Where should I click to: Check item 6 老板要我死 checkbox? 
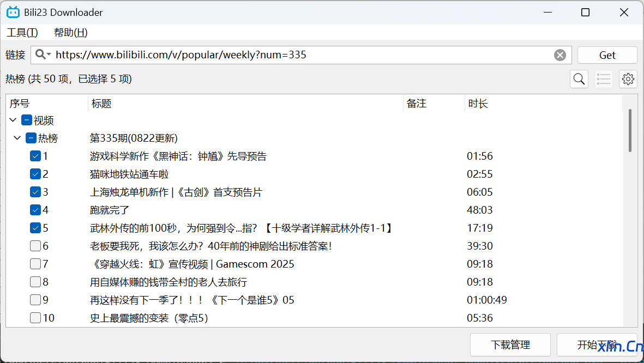coord(35,246)
